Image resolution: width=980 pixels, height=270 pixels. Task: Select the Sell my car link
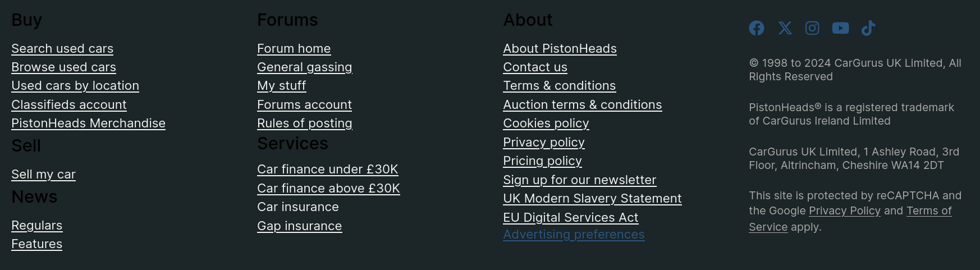coord(43,175)
